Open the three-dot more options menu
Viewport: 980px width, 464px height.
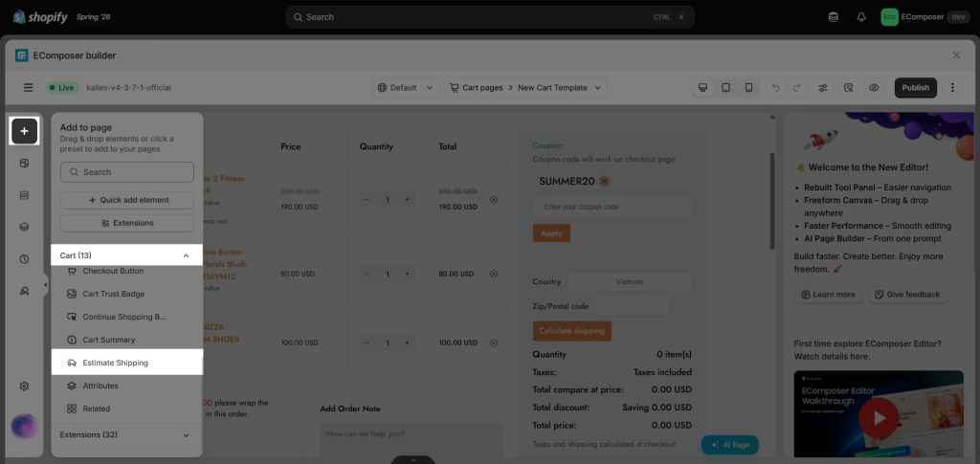click(952, 87)
